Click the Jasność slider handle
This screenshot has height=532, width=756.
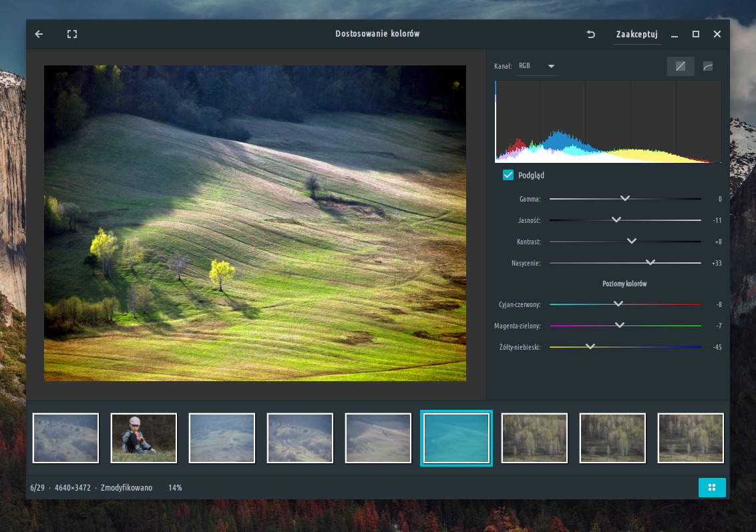(616, 219)
